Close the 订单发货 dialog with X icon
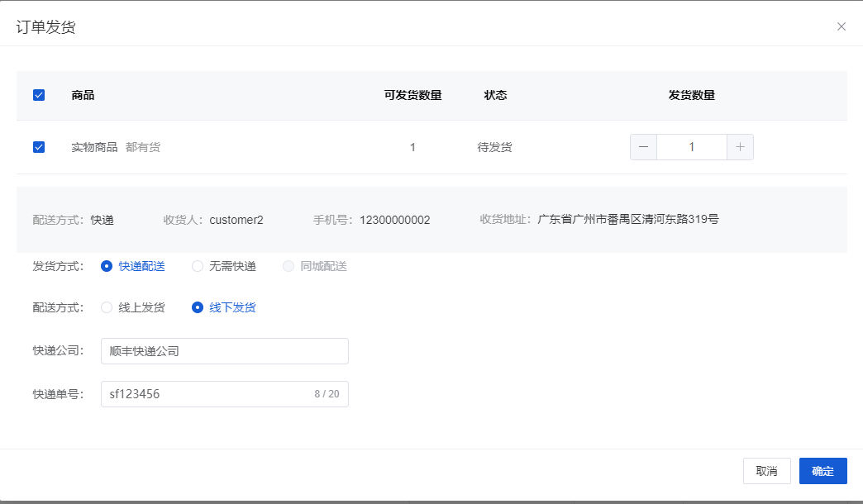 point(841,26)
